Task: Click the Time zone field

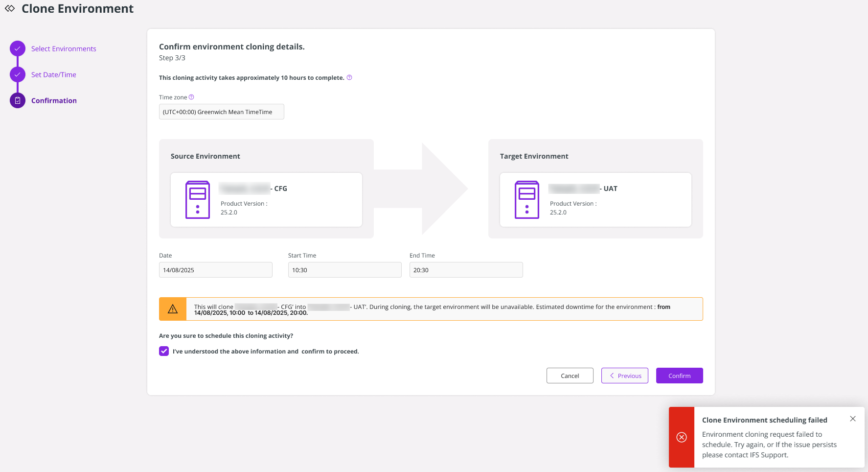Action: [x=222, y=112]
